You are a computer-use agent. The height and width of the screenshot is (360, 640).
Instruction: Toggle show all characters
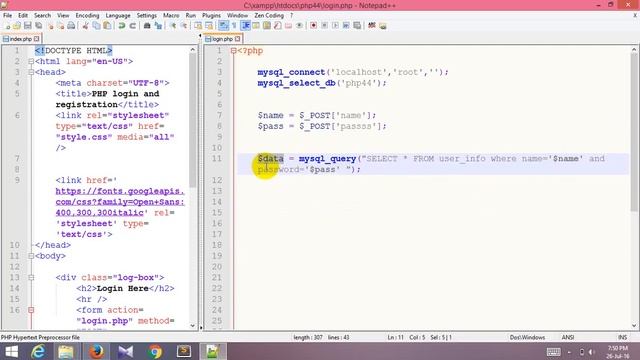point(234,26)
